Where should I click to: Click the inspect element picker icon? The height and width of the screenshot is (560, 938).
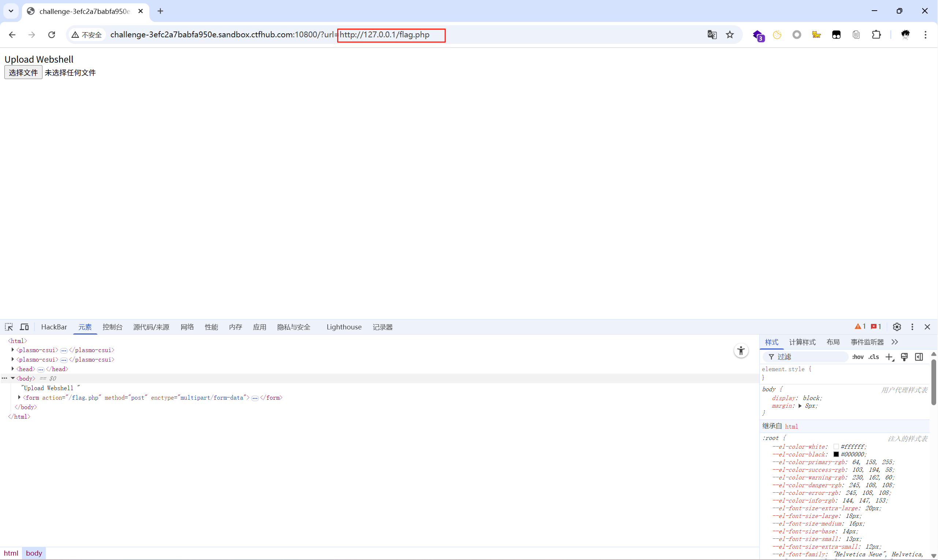(x=9, y=327)
